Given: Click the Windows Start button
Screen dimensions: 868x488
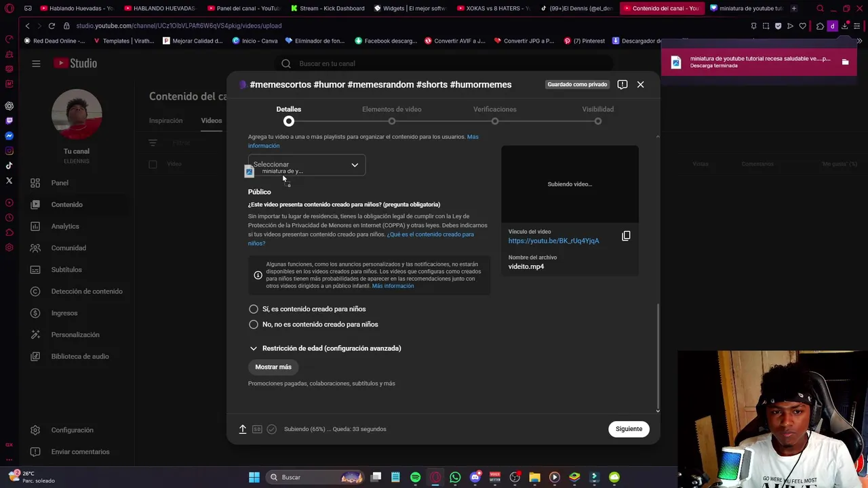Looking at the screenshot, I should 254,477.
